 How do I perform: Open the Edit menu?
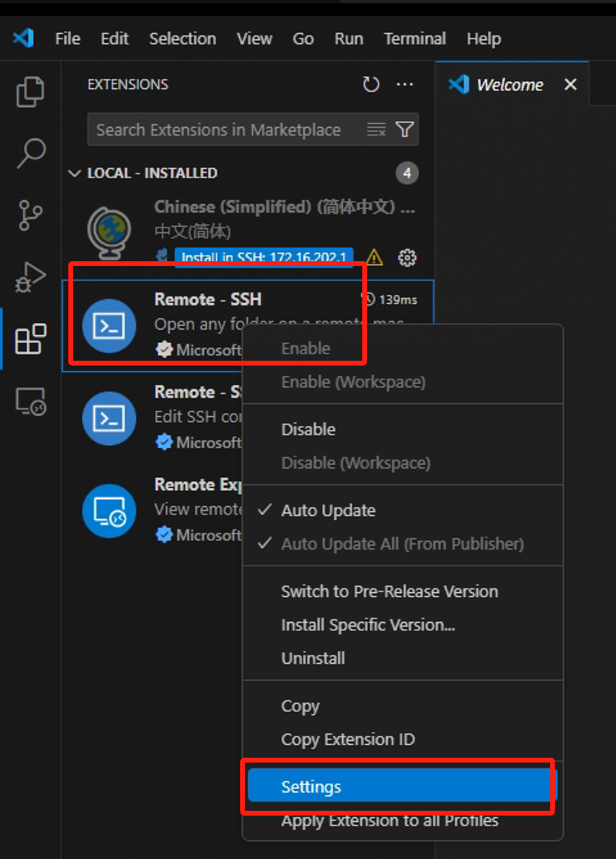[x=114, y=39]
